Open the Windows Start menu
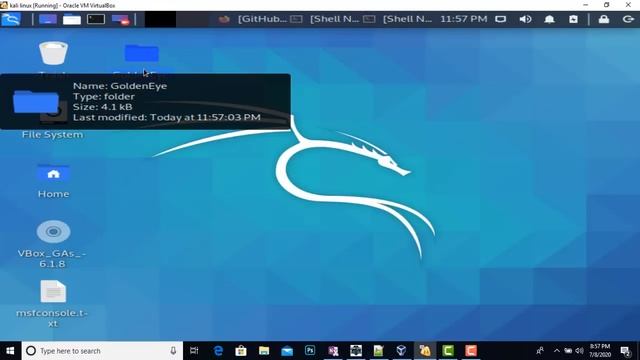Viewport: 640px width, 360px height. point(10,351)
